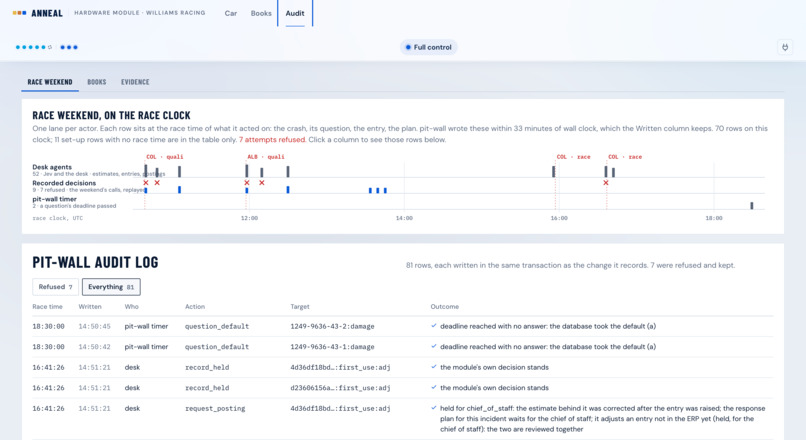Click the pit-wall timer lane label
Image resolution: width=806 pixels, height=440 pixels.
(x=54, y=199)
